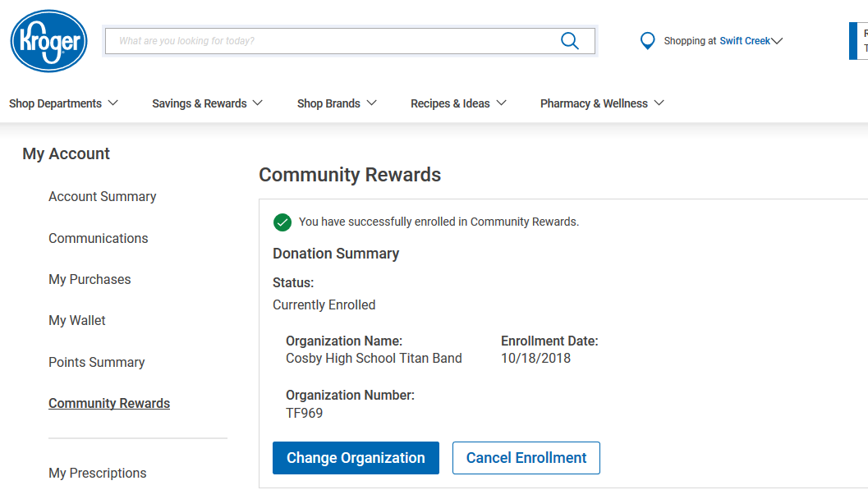Click the Change Organization button

(x=356, y=458)
